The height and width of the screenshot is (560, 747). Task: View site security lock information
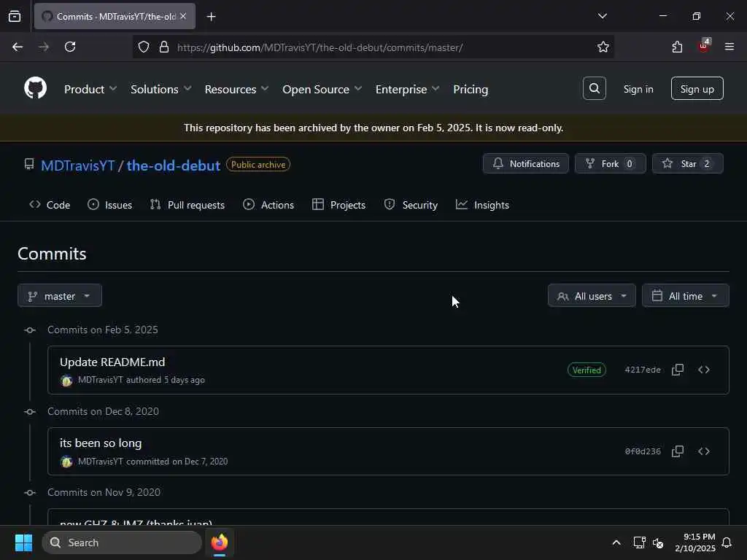pos(164,47)
